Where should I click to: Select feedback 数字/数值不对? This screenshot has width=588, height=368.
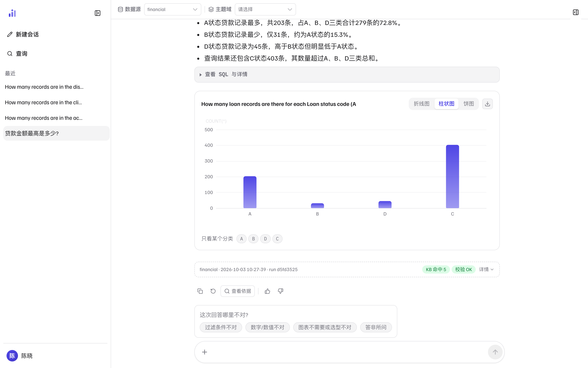click(267, 327)
